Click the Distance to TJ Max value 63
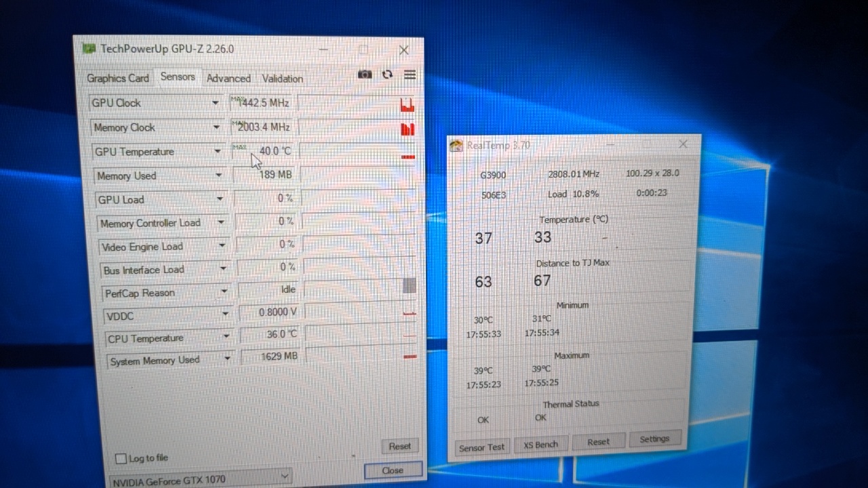This screenshot has height=488, width=868. click(484, 282)
